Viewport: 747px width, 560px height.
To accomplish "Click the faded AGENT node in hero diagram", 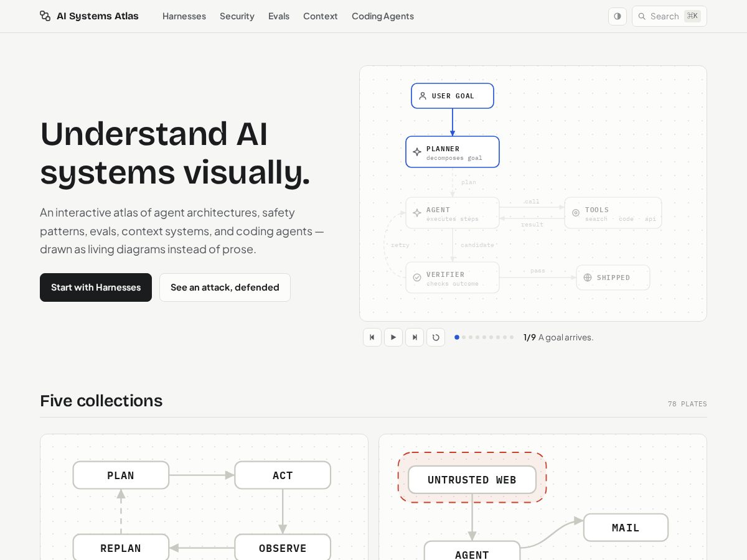I will [453, 213].
